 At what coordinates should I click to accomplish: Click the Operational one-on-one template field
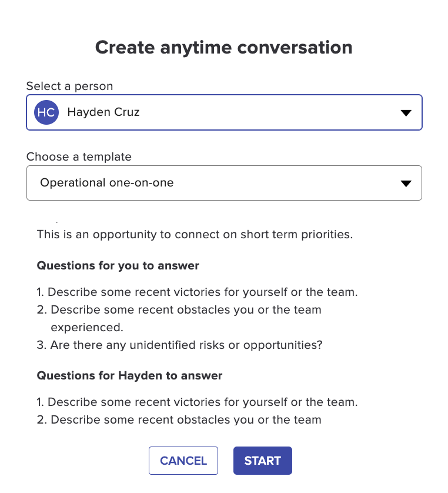[224, 183]
